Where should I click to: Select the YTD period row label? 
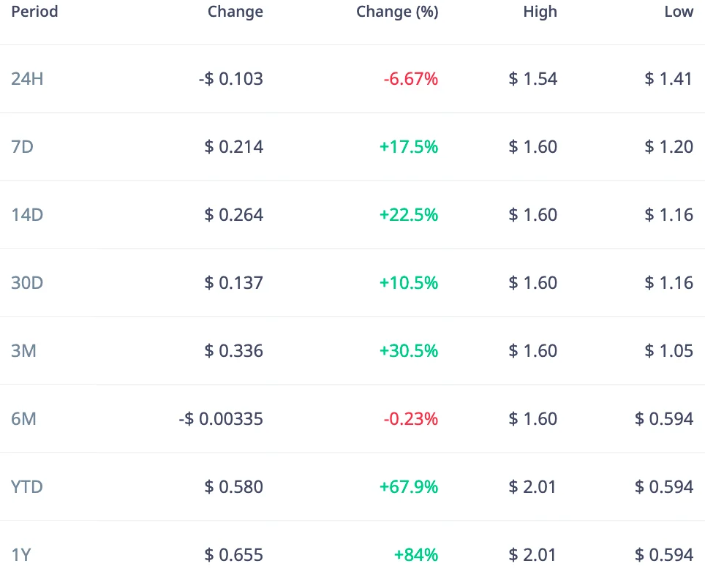pos(27,487)
